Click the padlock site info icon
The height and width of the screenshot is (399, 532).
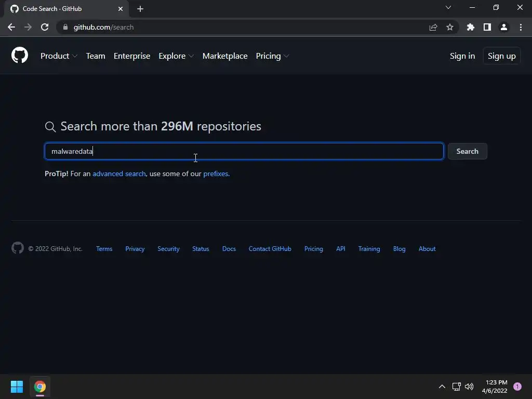point(65,27)
